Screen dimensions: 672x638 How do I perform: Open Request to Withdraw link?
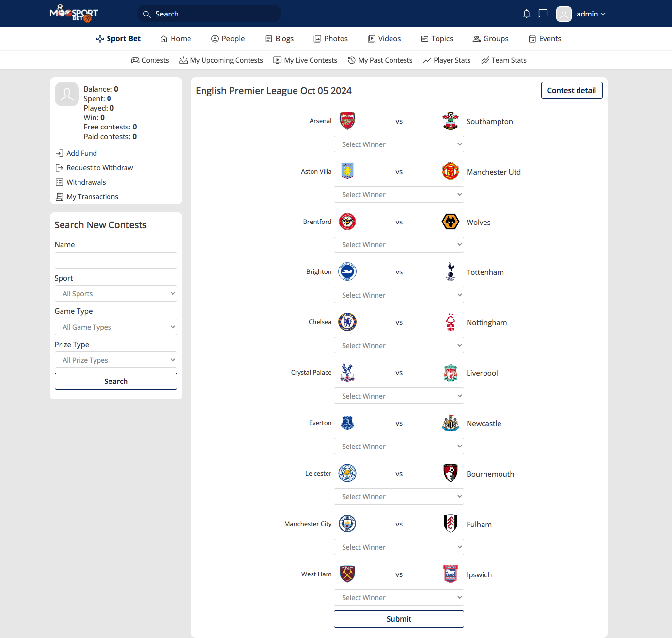(x=94, y=168)
